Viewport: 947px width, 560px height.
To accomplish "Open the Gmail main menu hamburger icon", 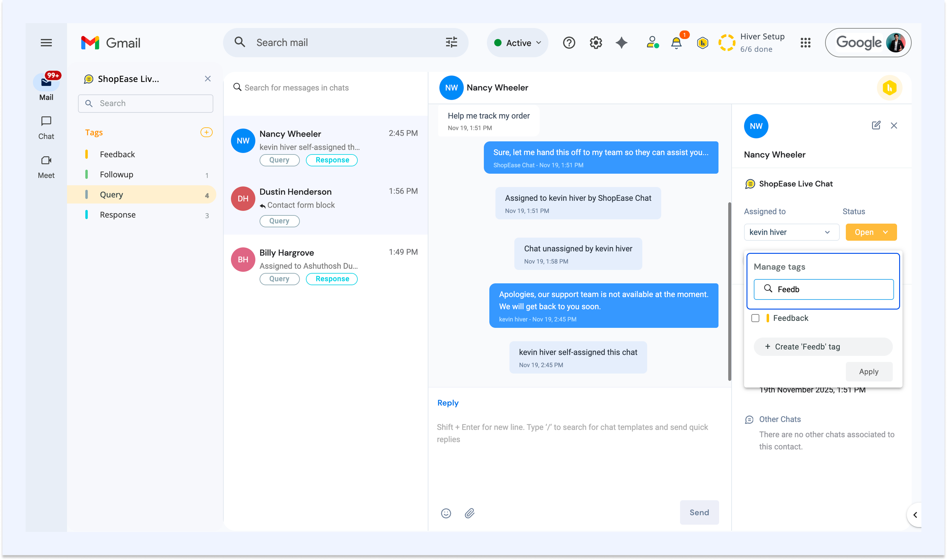I will (x=46, y=43).
